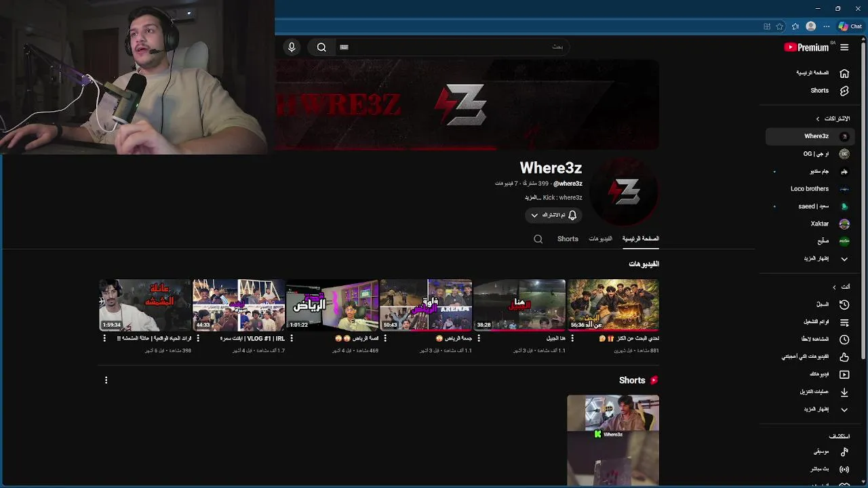The width and height of the screenshot is (868, 488).
Task: Click the @where3z channel handle text
Action: [x=568, y=184]
